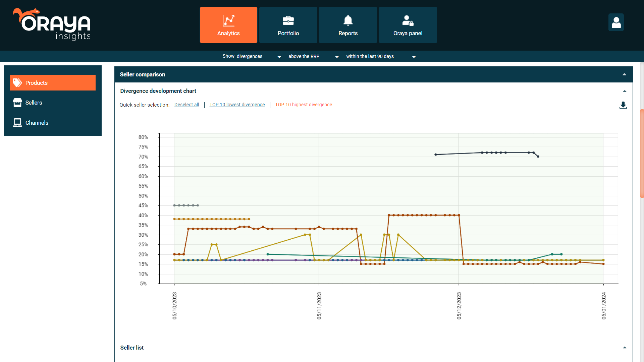Image resolution: width=644 pixels, height=362 pixels.
Task: Select TOP 10 lowest divergence
Action: 237,105
